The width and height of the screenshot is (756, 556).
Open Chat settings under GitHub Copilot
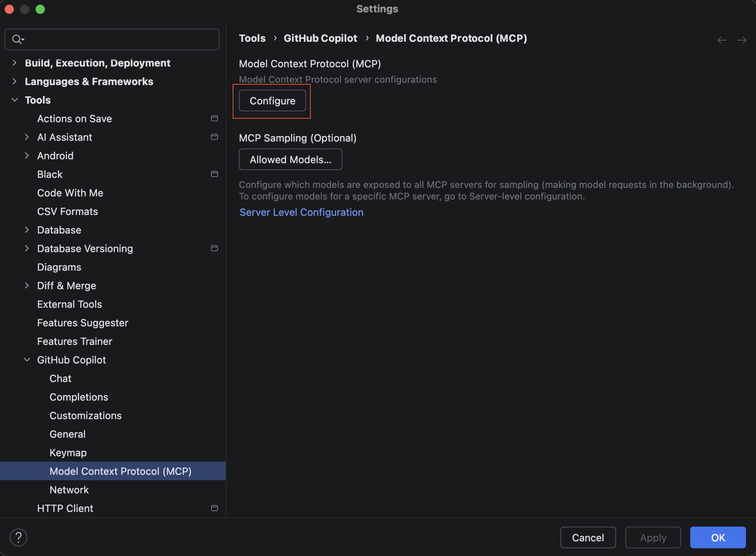pos(60,378)
